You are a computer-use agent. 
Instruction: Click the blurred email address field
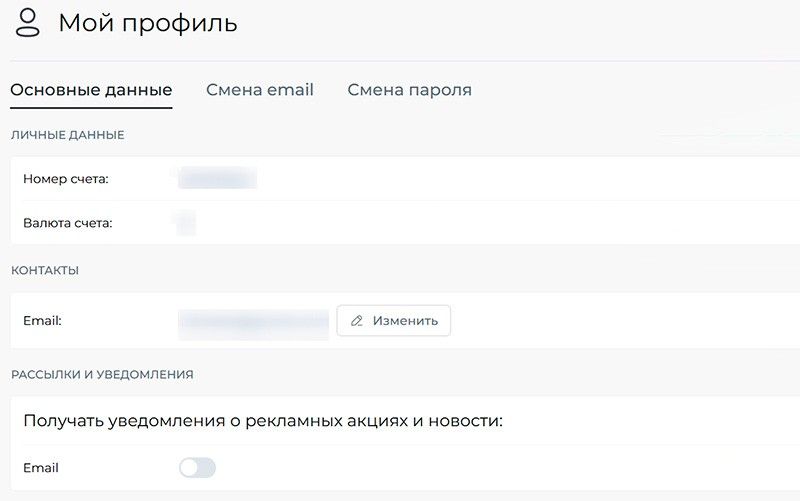[253, 321]
